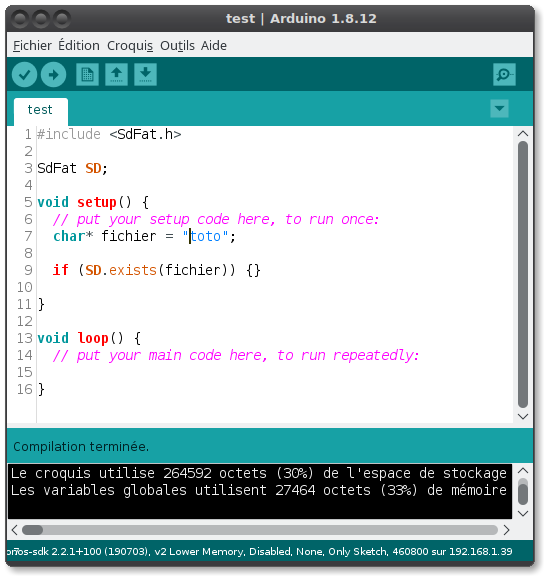544x576 pixels.
Task: Click the horizontal scrollbar thumb
Action: pyautogui.click(x=32, y=530)
